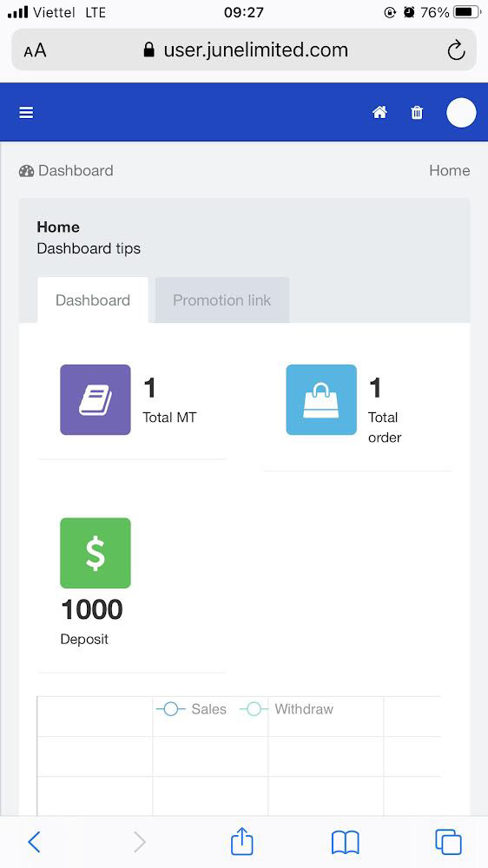The image size is (488, 868).
Task: Tap Safari reload page icon
Action: tap(456, 50)
